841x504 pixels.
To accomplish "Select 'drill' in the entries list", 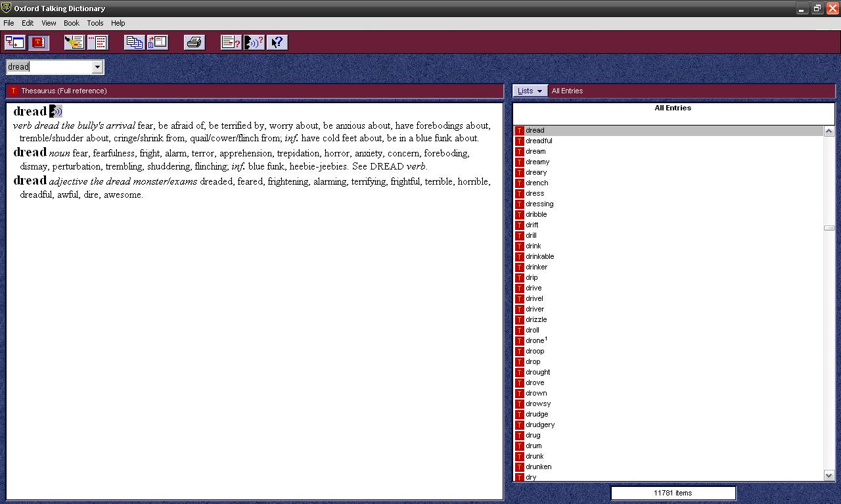I will coord(531,235).
